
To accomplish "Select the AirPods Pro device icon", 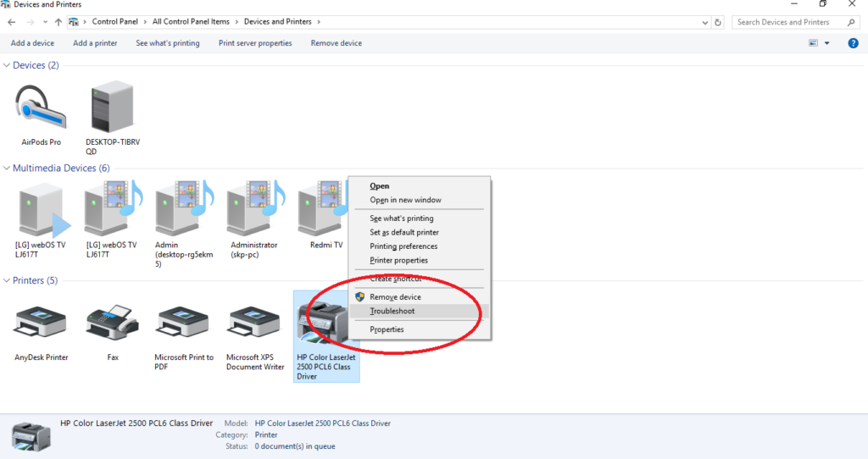I will pos(41,108).
